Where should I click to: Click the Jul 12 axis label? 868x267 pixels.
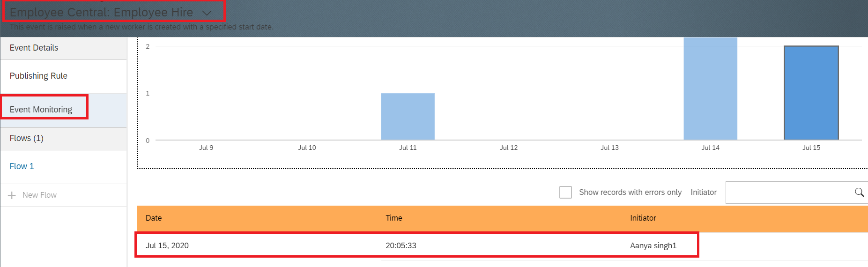(509, 148)
